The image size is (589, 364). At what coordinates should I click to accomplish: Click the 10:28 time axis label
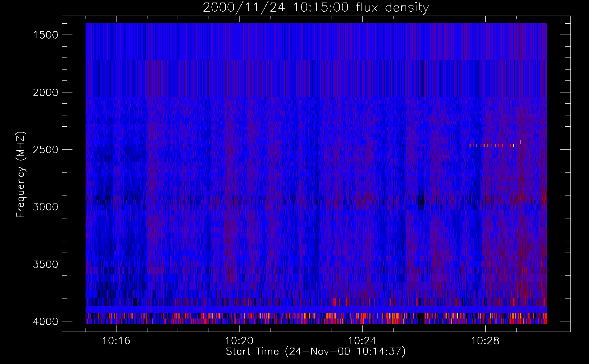(485, 341)
